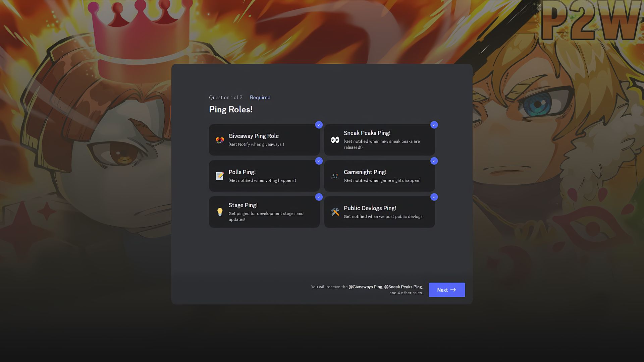The width and height of the screenshot is (644, 362).
Task: Click the game controller icon on Gamenight Ping
Action: tap(335, 176)
